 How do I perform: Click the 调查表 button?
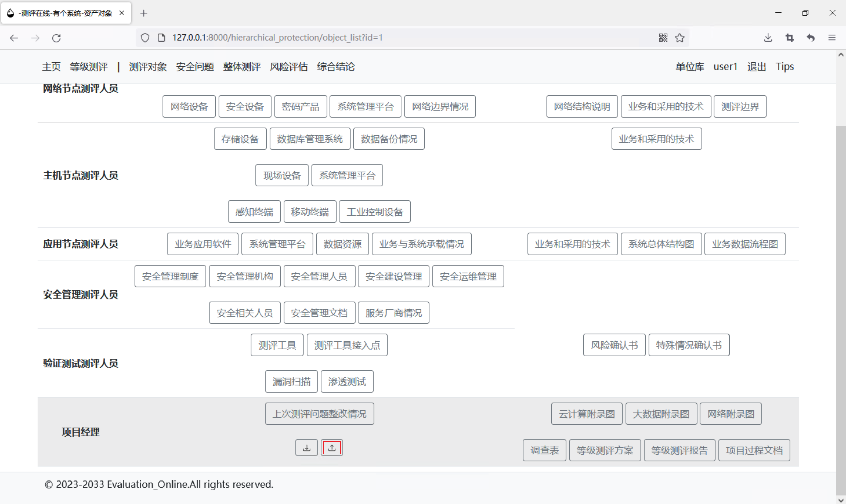545,450
